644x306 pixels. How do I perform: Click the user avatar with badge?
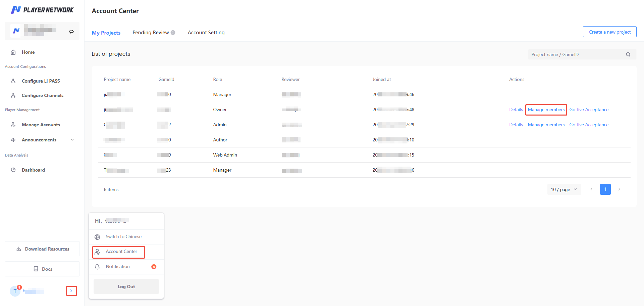click(15, 291)
